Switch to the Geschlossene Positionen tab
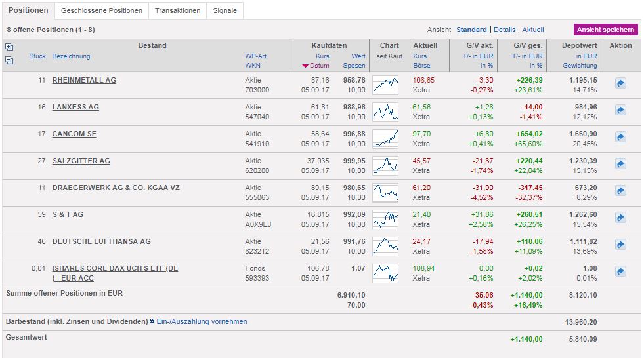Screen dimensions: 644x358 101,10
